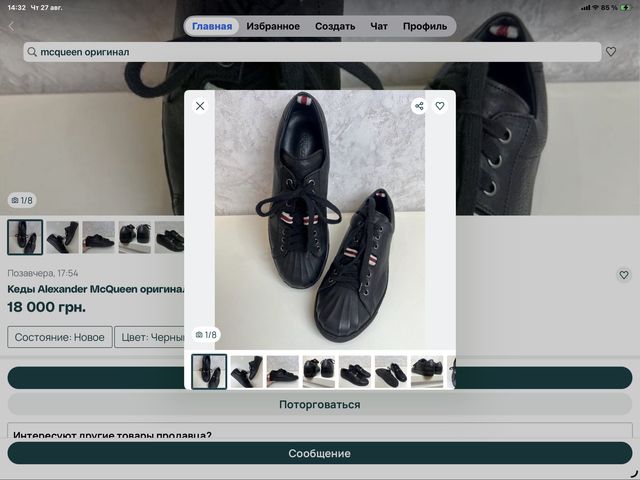Tap the Wi-Fi icon in status bar
The width and height of the screenshot is (640, 480).
(x=596, y=7)
